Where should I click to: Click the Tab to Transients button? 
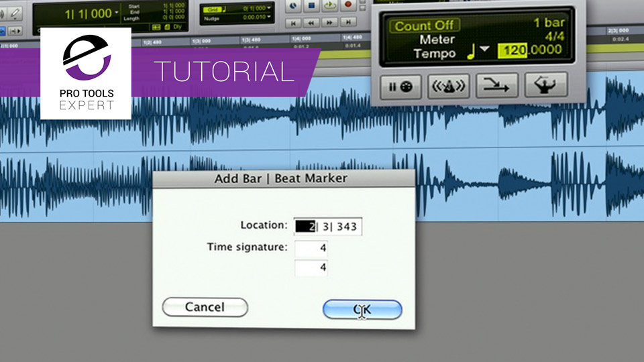(15, 32)
